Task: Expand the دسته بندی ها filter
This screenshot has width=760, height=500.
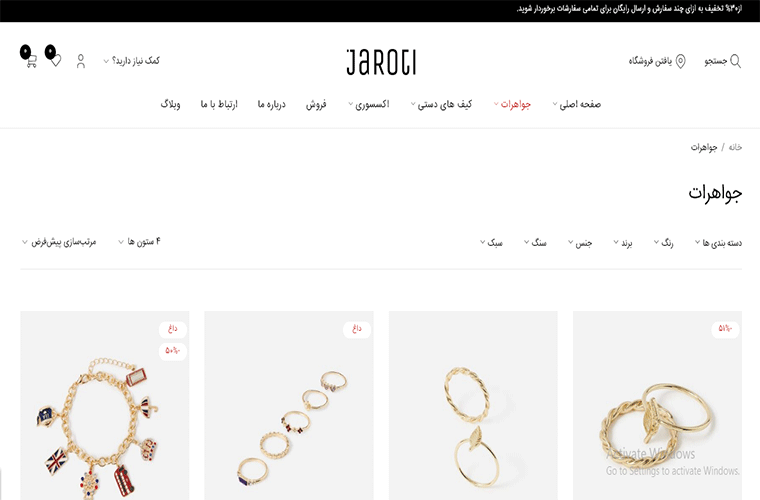Action: pyautogui.click(x=718, y=242)
